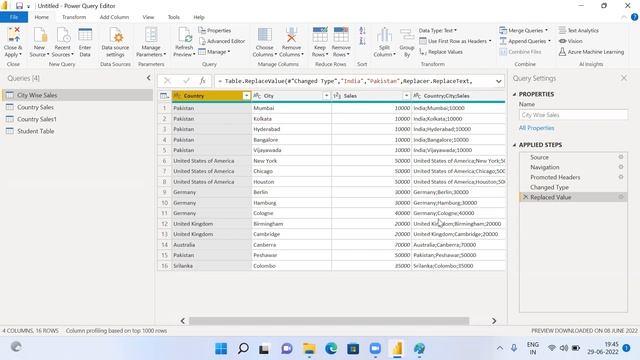Open settings gear for Source step

(621, 157)
